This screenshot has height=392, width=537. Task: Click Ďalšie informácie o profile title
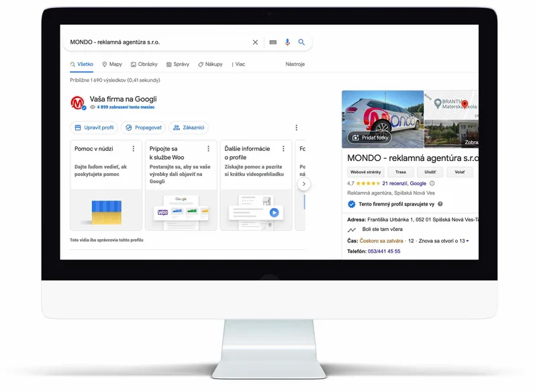click(247, 153)
